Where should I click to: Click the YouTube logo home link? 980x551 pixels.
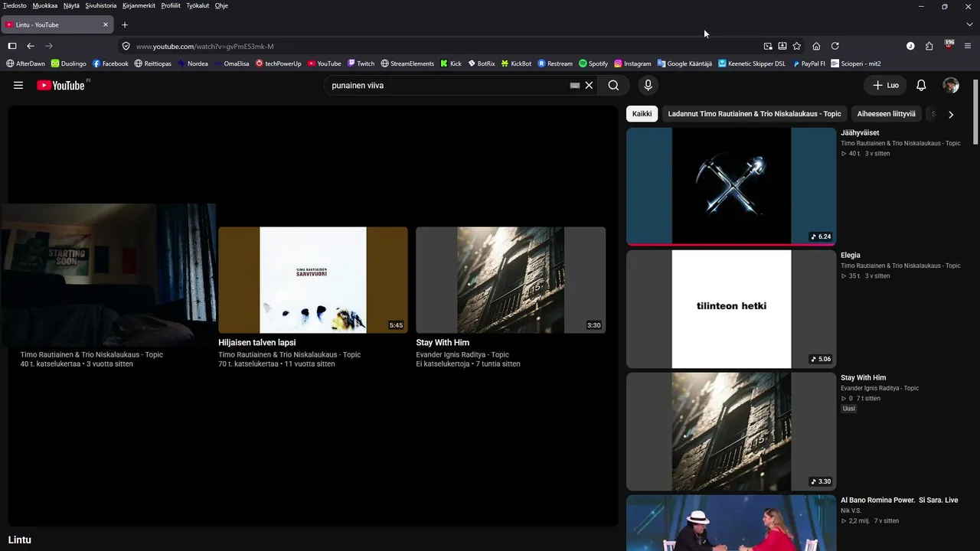tap(63, 85)
